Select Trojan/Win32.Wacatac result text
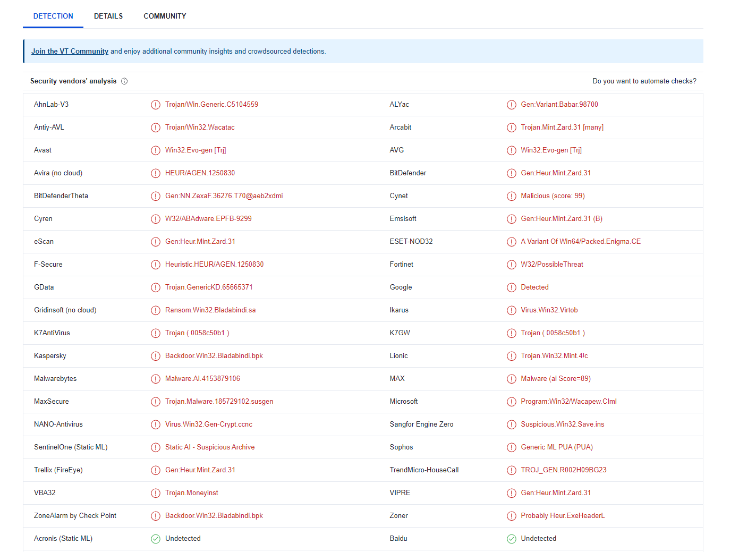Image resolution: width=756 pixels, height=552 pixels. point(200,128)
